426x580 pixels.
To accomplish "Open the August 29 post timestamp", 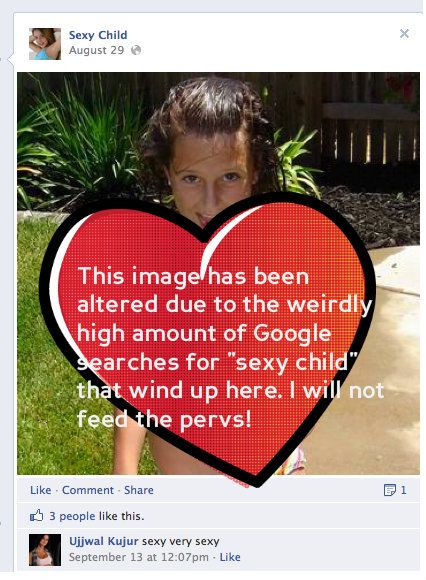I will pyautogui.click(x=96, y=50).
